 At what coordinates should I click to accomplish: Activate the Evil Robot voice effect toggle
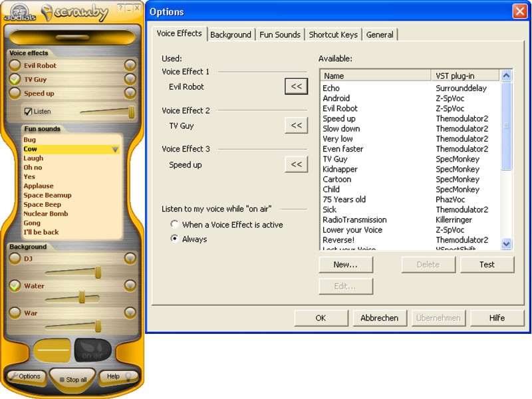(15, 65)
